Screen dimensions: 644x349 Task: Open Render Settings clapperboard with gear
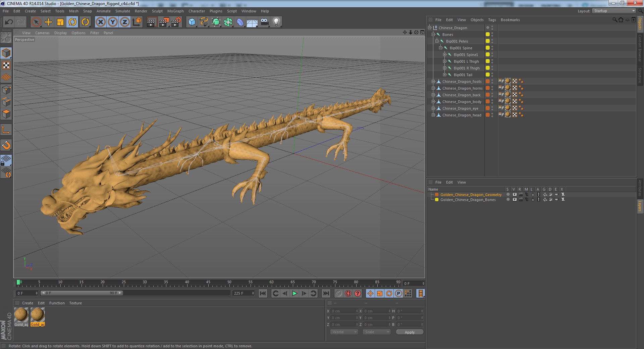176,22
